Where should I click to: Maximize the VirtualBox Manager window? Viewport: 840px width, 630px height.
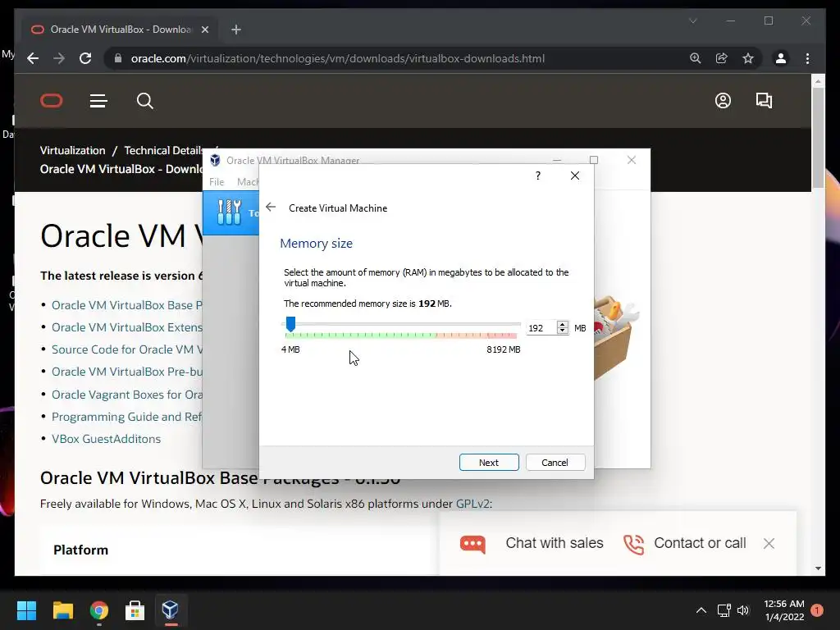594,160
